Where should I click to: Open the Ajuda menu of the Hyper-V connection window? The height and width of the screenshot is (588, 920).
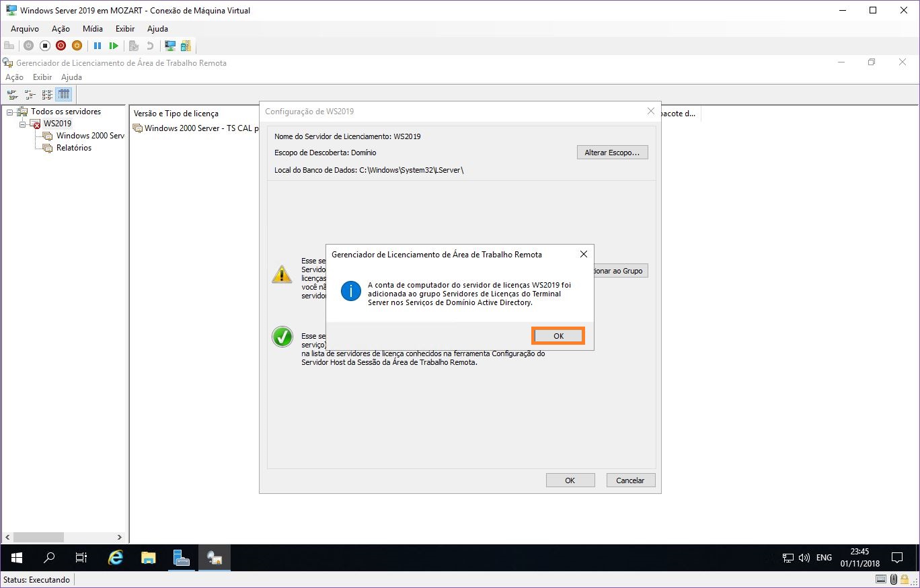[x=157, y=29]
